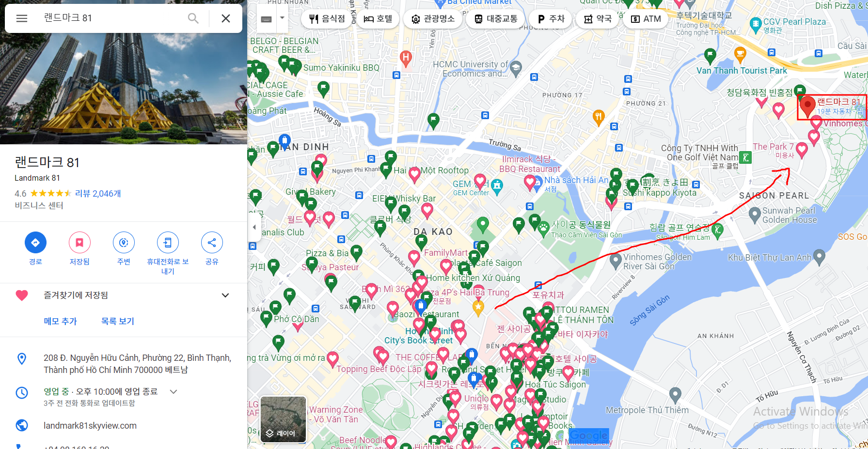This screenshot has height=449, width=868.
Task: Expand the 즐겨찾기에 저장됨 chevron
Action: point(225,295)
